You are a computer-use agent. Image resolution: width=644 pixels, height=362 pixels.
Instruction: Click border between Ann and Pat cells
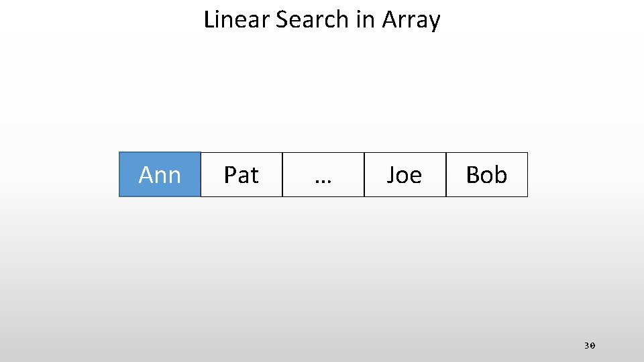pos(201,175)
